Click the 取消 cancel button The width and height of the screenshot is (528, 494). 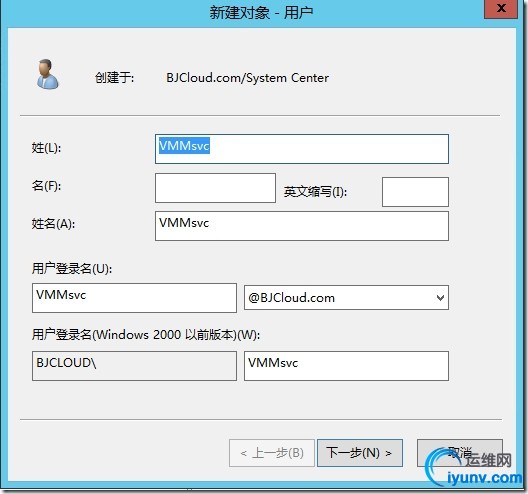460,453
